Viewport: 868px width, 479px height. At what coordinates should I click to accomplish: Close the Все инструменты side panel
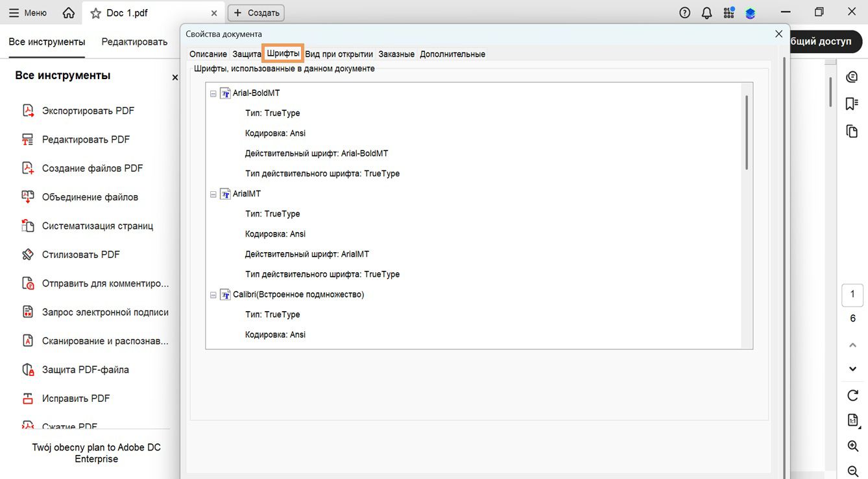[x=175, y=77]
